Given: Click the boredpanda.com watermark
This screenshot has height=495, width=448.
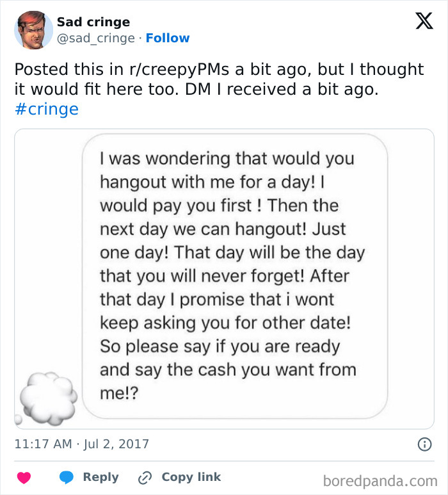Looking at the screenshot, I should coord(380,481).
